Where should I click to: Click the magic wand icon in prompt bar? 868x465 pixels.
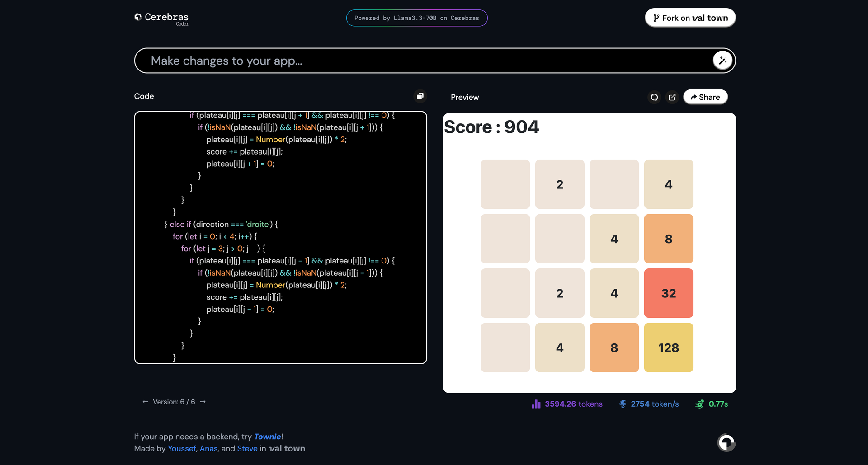click(x=722, y=60)
